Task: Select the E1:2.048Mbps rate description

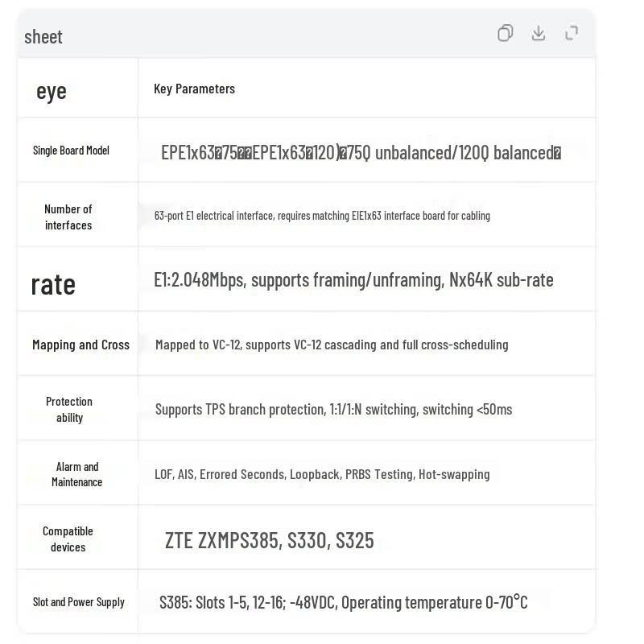Action: point(353,280)
